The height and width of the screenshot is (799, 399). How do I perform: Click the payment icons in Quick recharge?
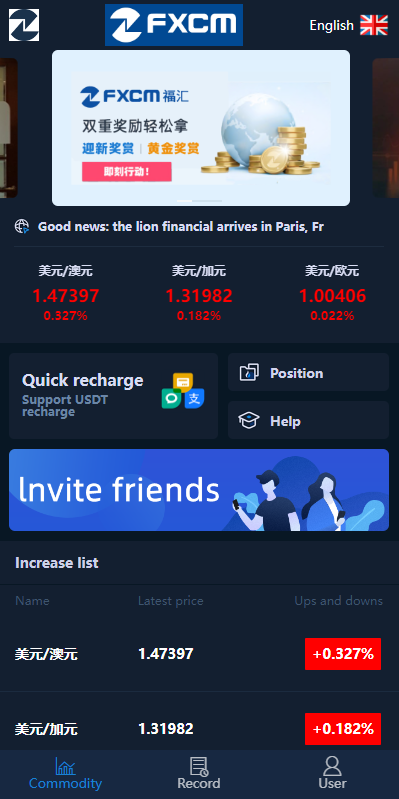(183, 391)
